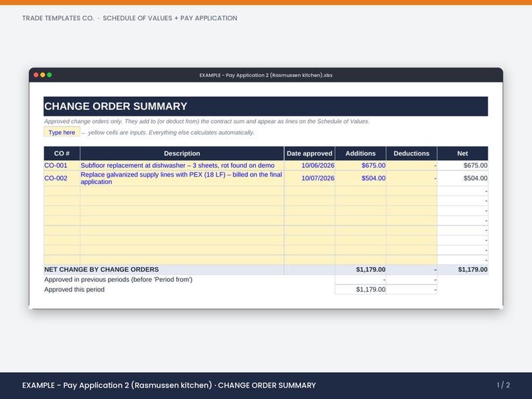Select the CHANGE ORDER SUMMARY heading

click(x=116, y=106)
